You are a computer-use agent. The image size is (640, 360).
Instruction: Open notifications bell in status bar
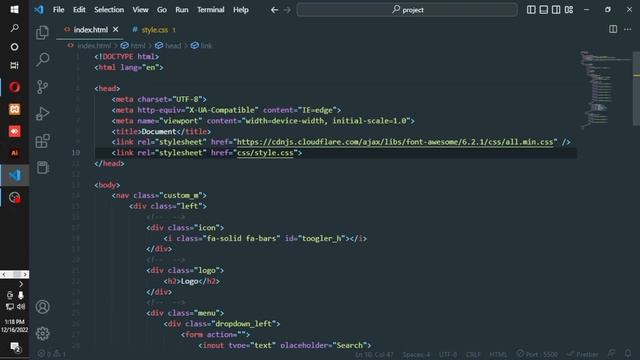click(628, 353)
